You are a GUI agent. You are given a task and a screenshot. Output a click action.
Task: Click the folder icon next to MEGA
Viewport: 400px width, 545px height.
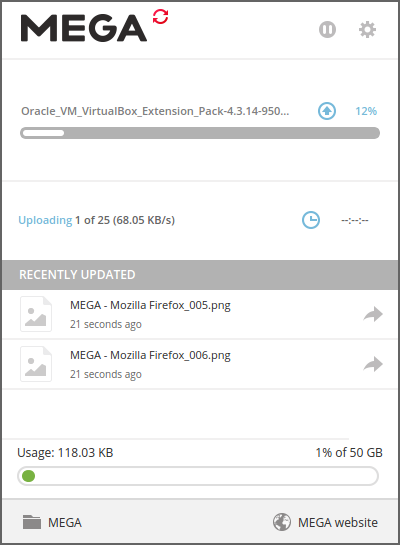pyautogui.click(x=32, y=522)
